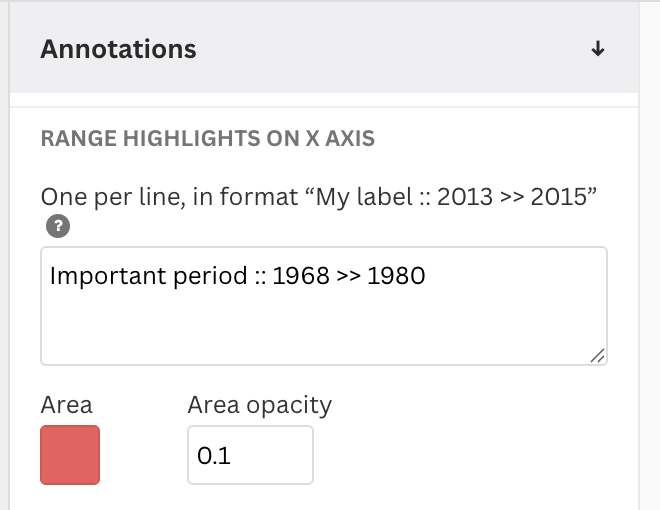Image resolution: width=660 pixels, height=510 pixels.
Task: Click the Area label above the swatch
Action: tap(66, 404)
